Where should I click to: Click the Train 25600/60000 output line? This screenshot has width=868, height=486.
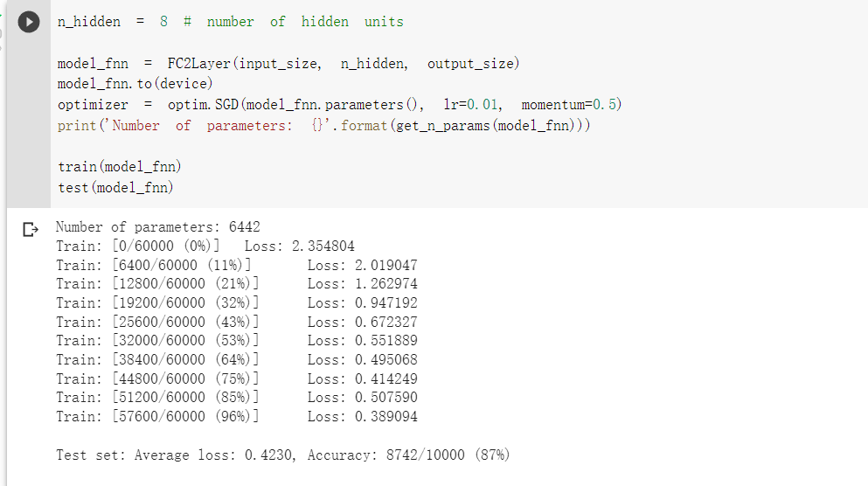click(237, 323)
